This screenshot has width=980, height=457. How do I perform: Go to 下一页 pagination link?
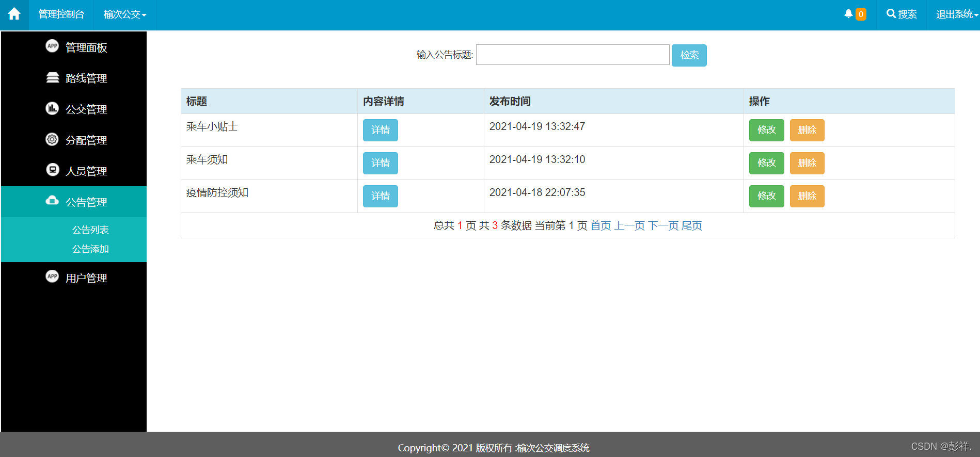click(663, 225)
